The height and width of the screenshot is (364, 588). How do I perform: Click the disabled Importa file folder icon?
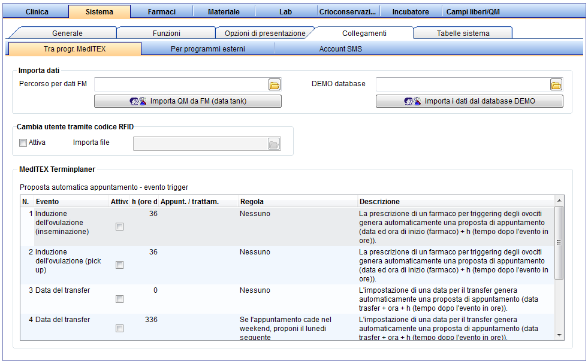point(274,144)
